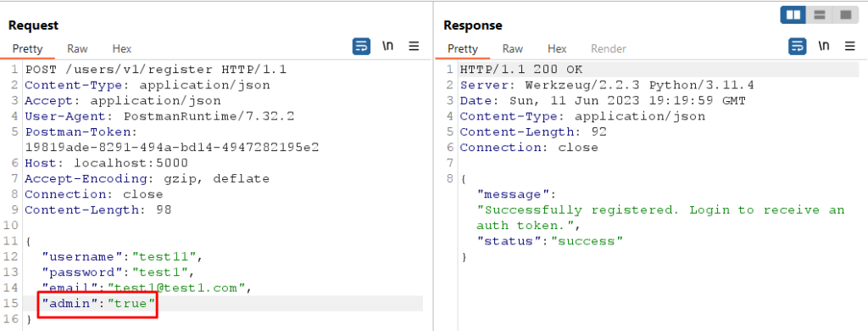Click Server: Werkzeug/2.2.3 header
Screen dimensions: 868x331
(607, 86)
